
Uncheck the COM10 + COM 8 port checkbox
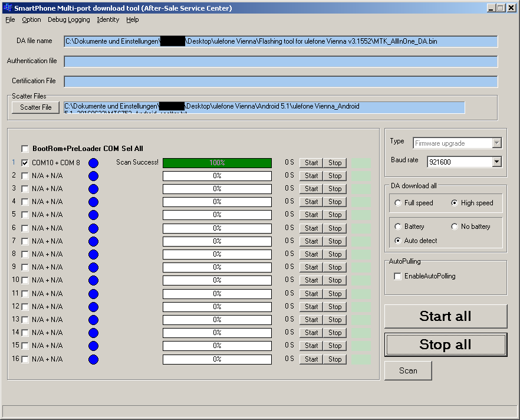pos(25,163)
